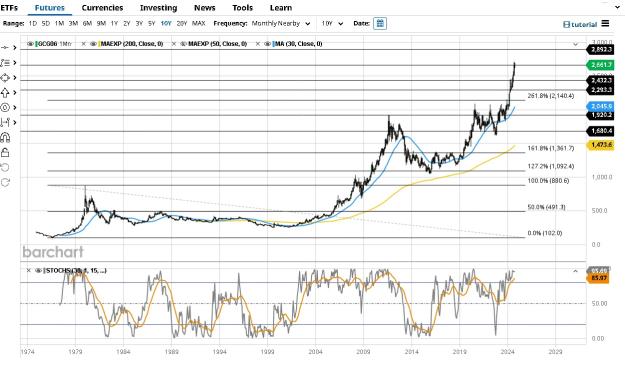Expand arrow marker tool options chevron
625x368 pixels.
[x=15, y=92]
